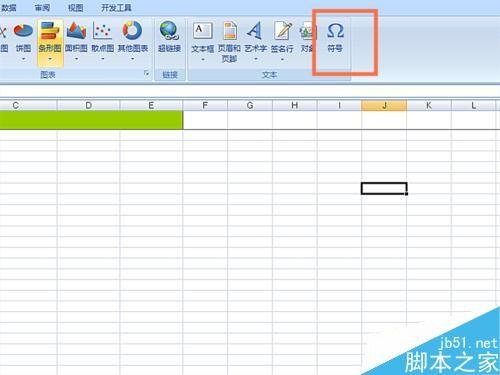Select highlighted column J header

click(384, 105)
